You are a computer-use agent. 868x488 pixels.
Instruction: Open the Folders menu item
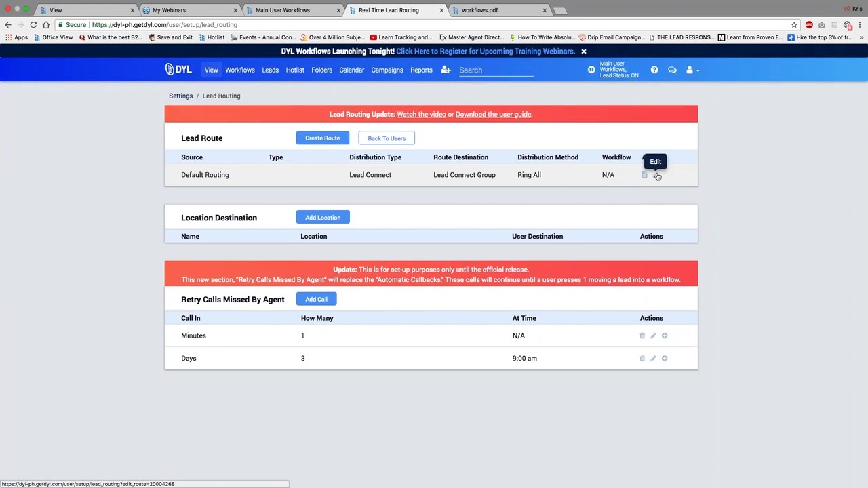(321, 70)
